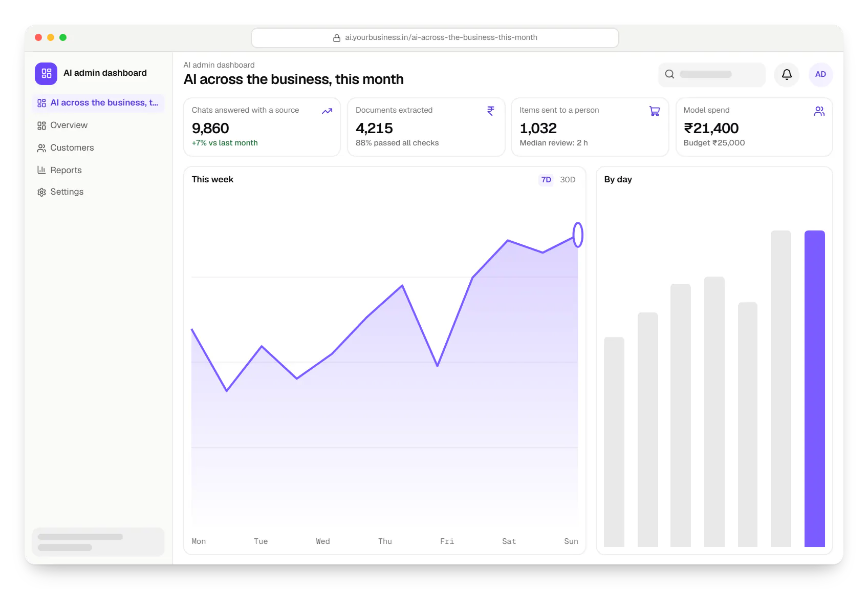Screen dimensions: 868x589
Task: Open notifications bell icon
Action: click(x=787, y=74)
